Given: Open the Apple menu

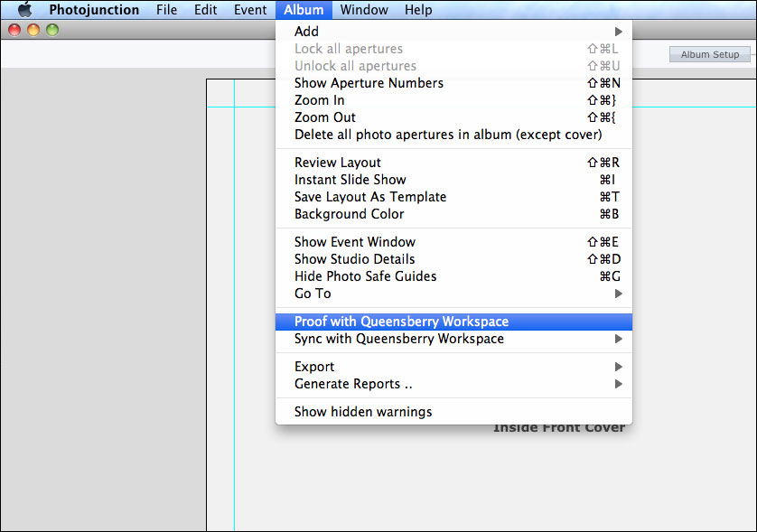Looking at the screenshot, I should 24,10.
